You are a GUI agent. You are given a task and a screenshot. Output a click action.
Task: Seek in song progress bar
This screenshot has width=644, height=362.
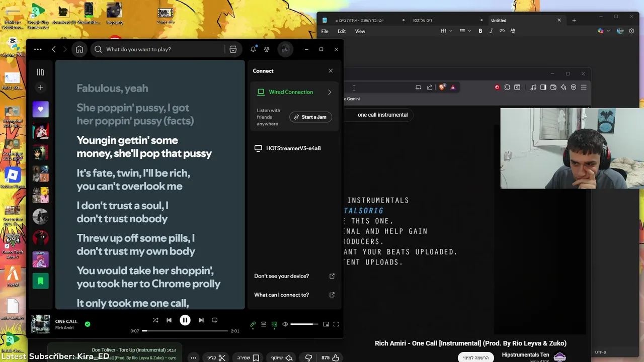185,331
